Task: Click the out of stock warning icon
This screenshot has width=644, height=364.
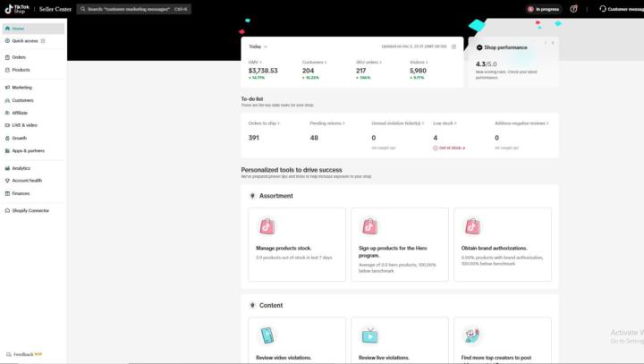Action: [436, 148]
